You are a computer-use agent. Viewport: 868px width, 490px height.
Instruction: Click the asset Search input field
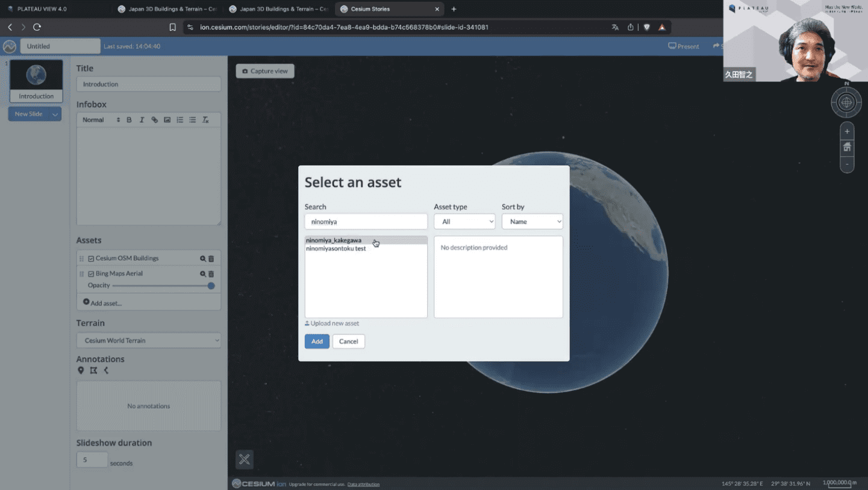coord(366,222)
